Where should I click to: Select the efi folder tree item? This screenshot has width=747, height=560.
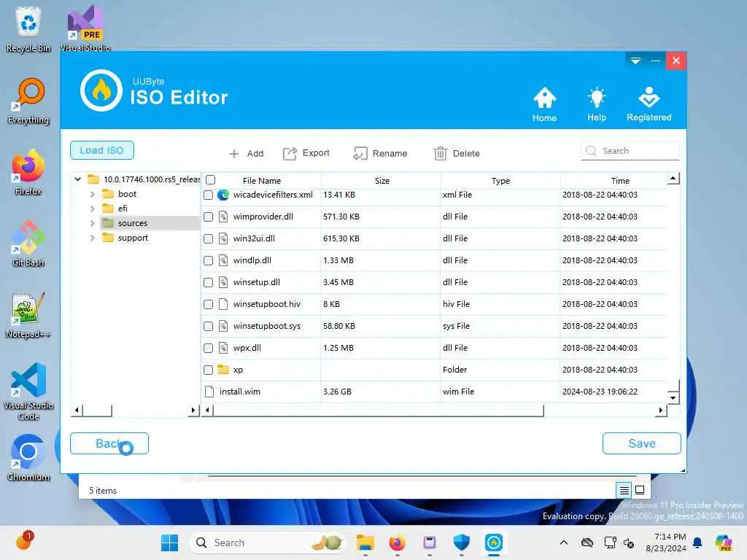point(123,209)
